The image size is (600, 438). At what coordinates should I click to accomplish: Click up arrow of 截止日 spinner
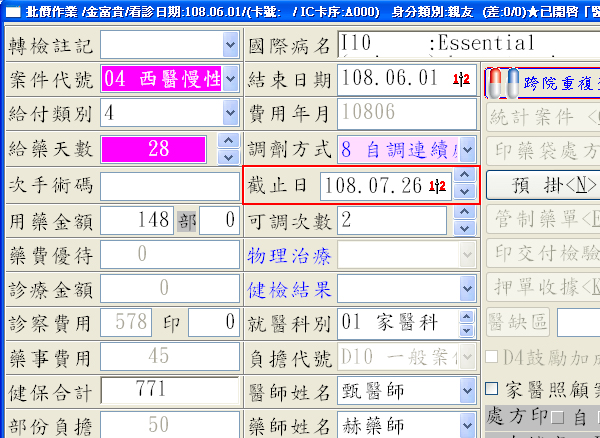tap(464, 178)
